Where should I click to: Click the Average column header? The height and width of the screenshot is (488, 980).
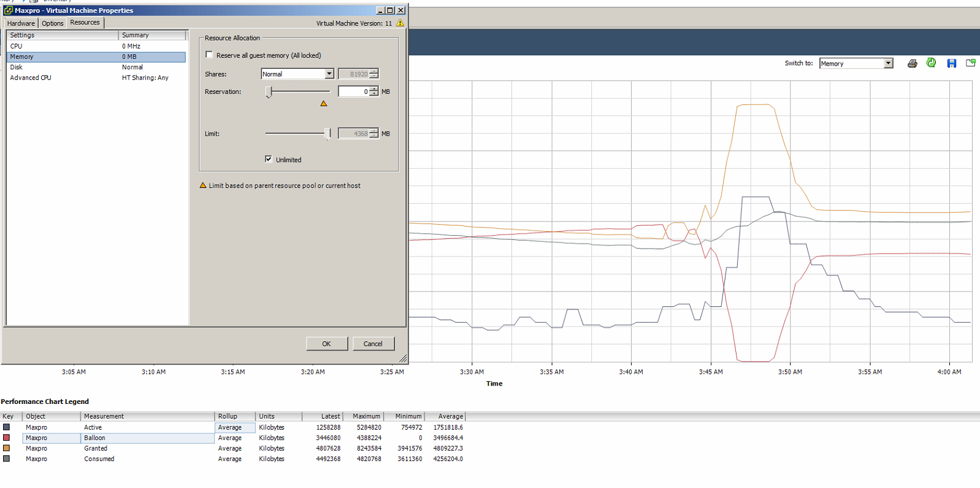(x=445, y=416)
